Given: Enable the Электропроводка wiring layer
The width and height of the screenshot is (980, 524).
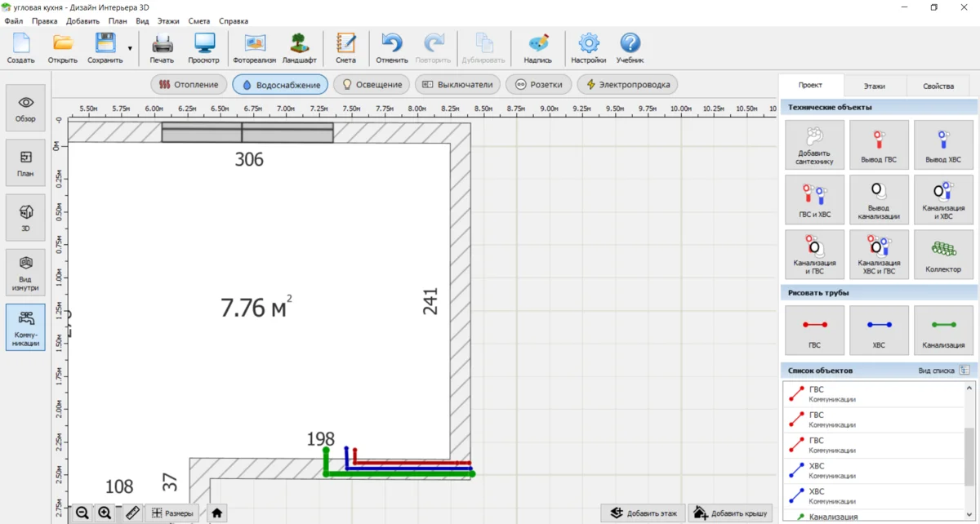Looking at the screenshot, I should [x=627, y=84].
